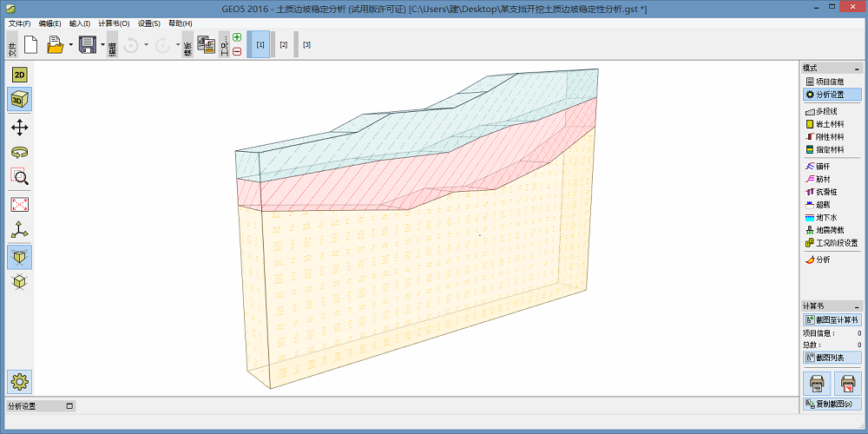Expand the open folder dropdown arrow
The image size is (868, 434).
(70, 44)
